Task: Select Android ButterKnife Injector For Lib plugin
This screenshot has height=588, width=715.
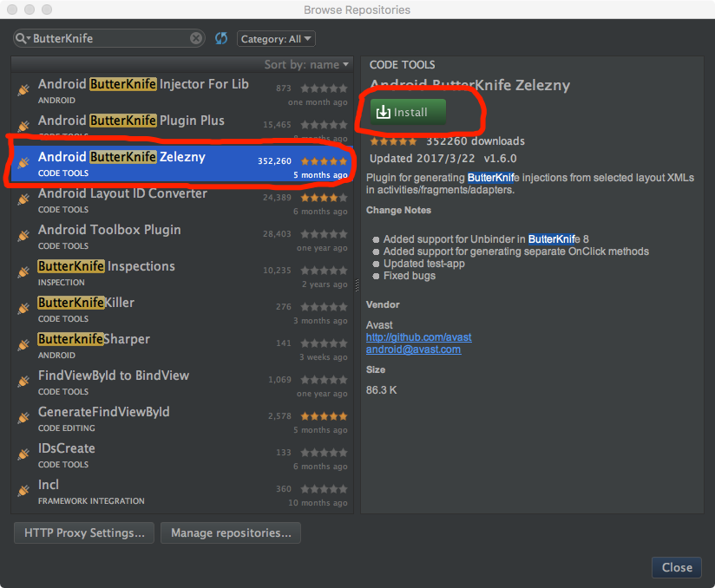Action: (x=182, y=91)
